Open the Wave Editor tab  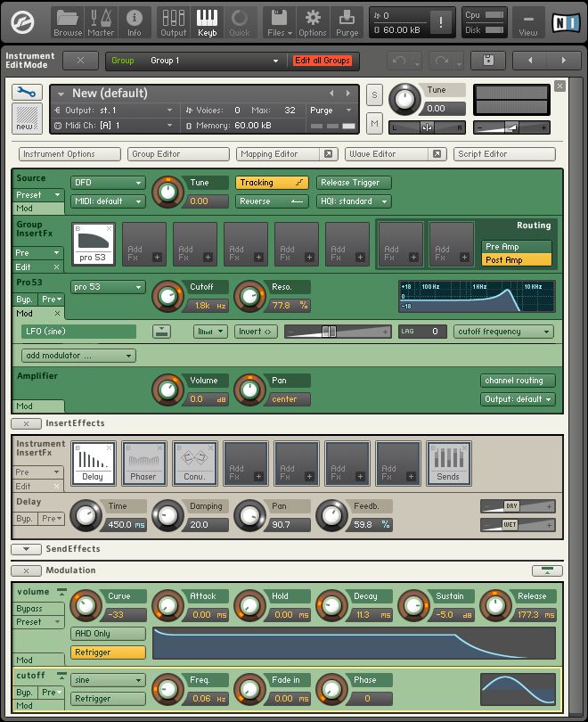[387, 154]
